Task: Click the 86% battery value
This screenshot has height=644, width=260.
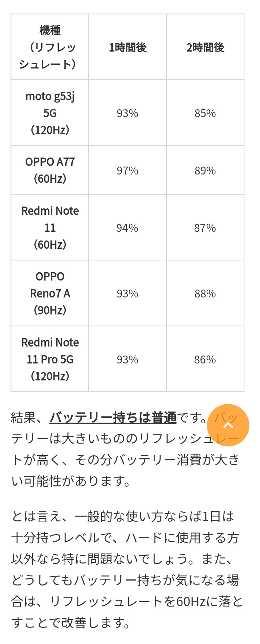Action: coord(205,360)
